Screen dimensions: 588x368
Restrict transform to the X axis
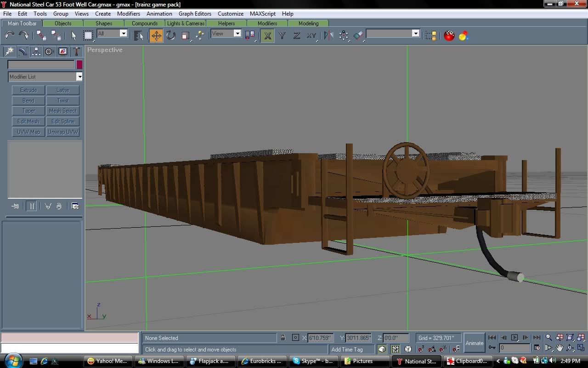(x=267, y=35)
